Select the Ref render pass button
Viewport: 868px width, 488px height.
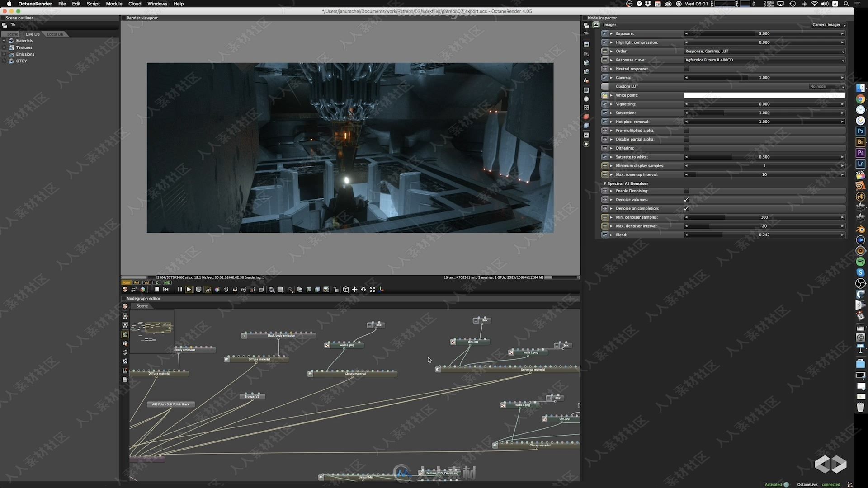(x=137, y=282)
